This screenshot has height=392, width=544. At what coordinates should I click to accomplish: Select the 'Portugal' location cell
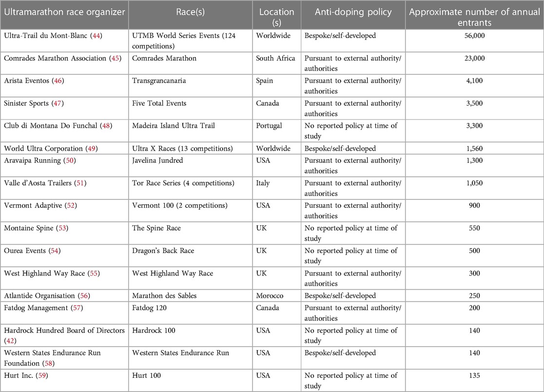click(277, 131)
